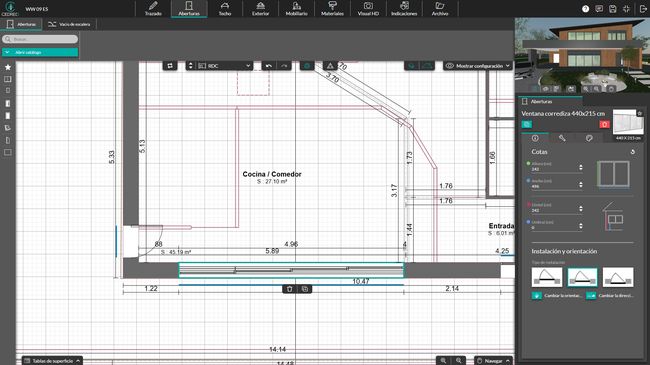The image size is (650, 365).
Task: Click the Buscar search field
Action: point(40,39)
